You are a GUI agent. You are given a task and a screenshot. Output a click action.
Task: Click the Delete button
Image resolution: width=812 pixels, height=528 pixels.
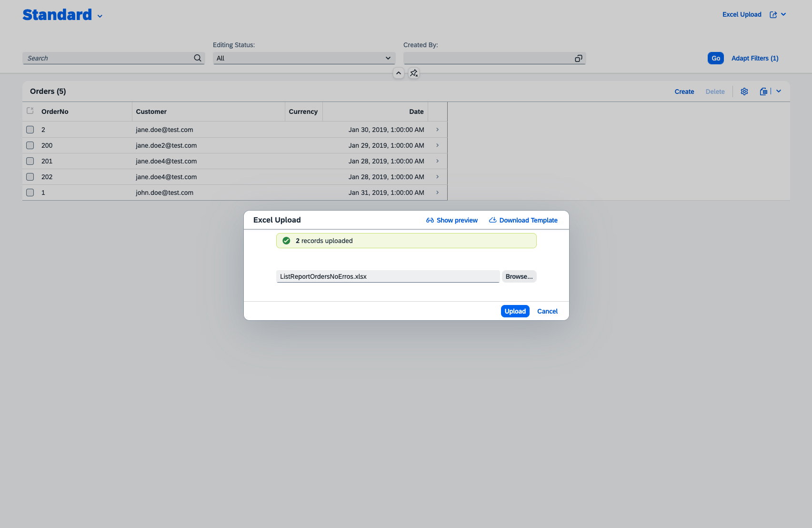pyautogui.click(x=715, y=91)
